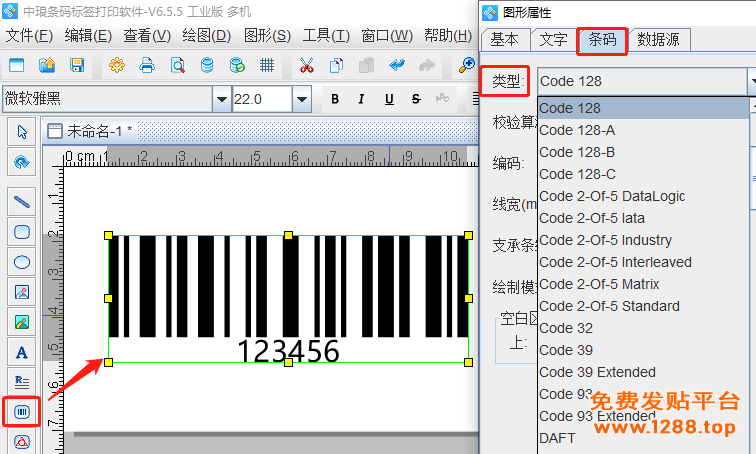
Task: Toggle bold formatting B button
Action: click(335, 99)
